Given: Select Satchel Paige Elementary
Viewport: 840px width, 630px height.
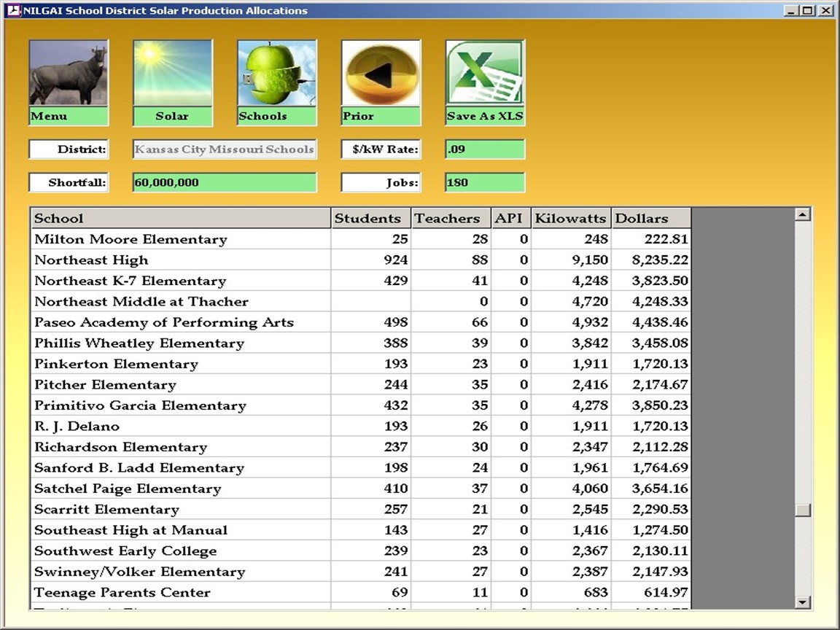Looking at the screenshot, I should [360, 489].
